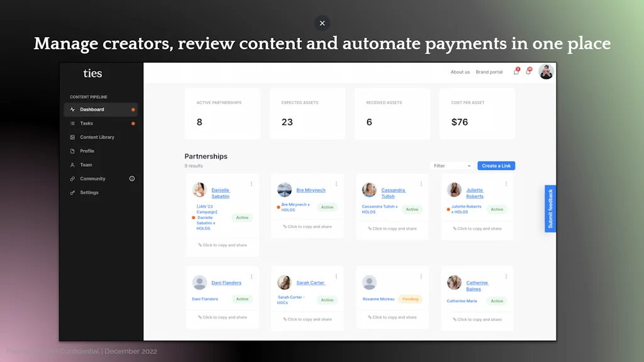644x362 pixels.
Task: Click the Tasks list icon in sidebar
Action: (72, 123)
